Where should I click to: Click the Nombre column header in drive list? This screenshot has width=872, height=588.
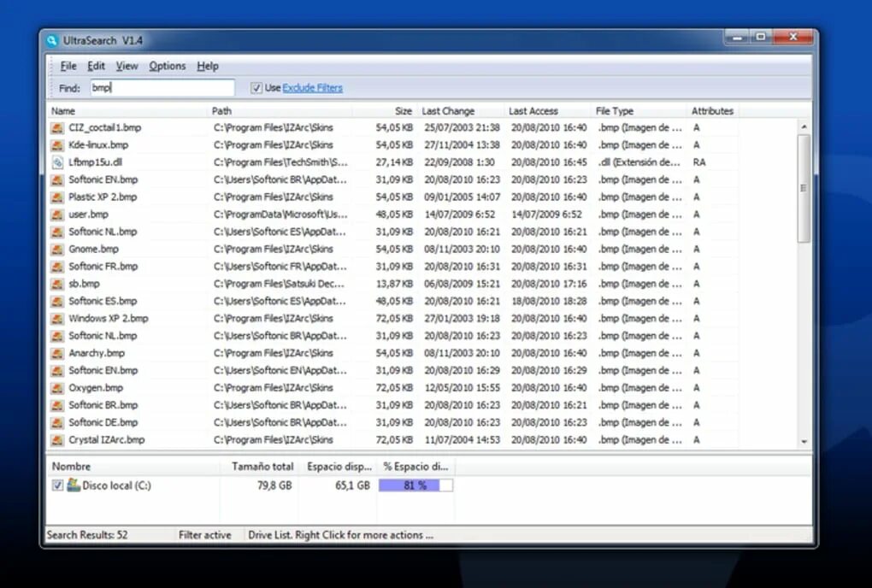tap(133, 467)
